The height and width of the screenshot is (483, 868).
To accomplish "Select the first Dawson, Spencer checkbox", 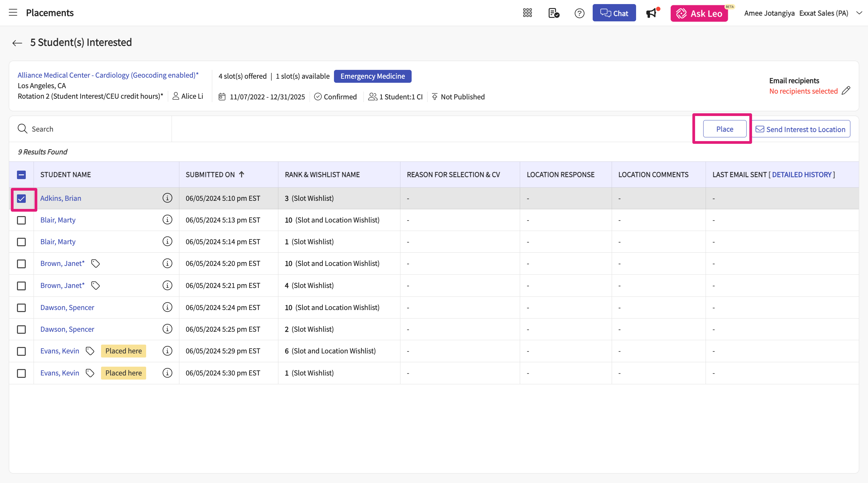I will 21,307.
